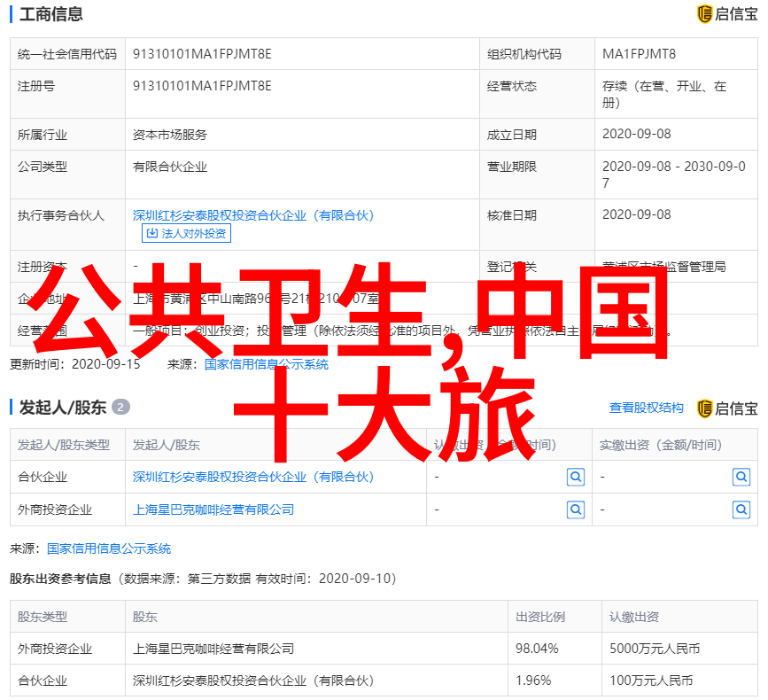This screenshot has height=700, width=768.
Task: Select 核准日期 value 2020-09-08
Action: [x=636, y=214]
